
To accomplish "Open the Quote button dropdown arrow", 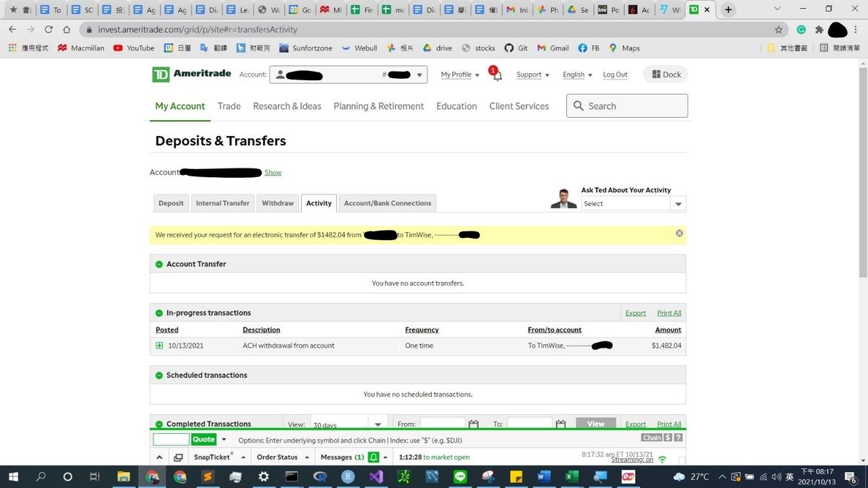I will (224, 440).
